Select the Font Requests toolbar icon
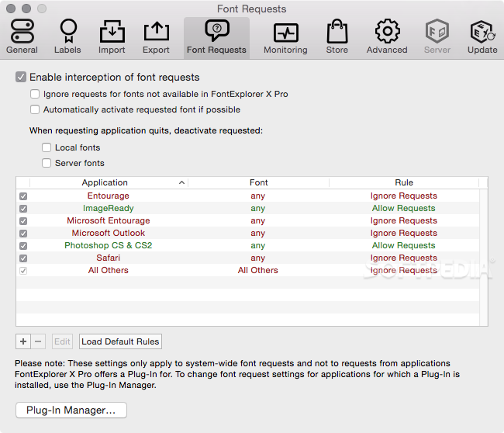Viewport: 504px width, 433px height. [216, 36]
